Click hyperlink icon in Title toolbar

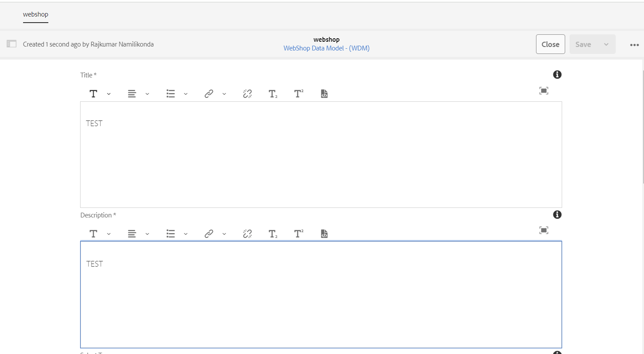pyautogui.click(x=209, y=94)
